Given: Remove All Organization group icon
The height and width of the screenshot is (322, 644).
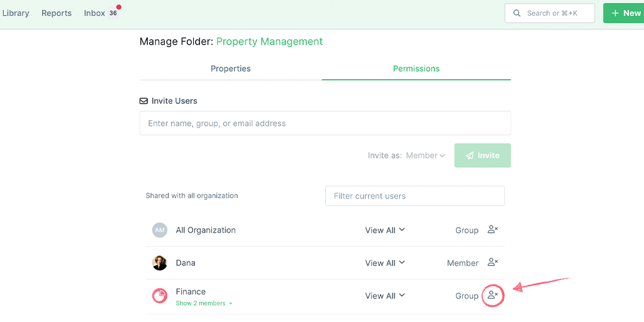Looking at the screenshot, I should 492,230.
